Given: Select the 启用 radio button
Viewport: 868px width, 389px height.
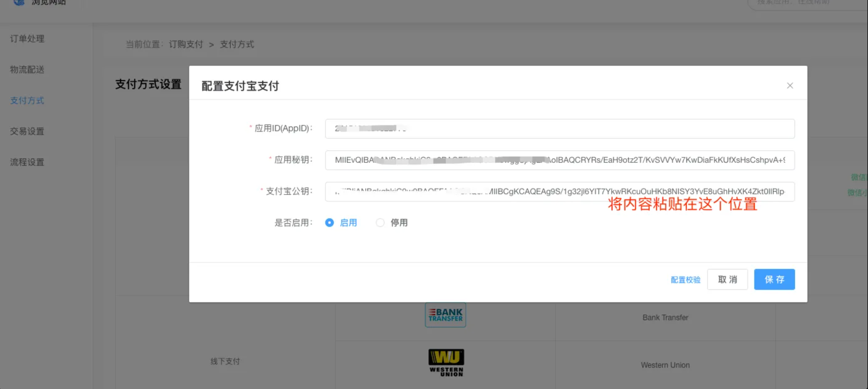Looking at the screenshot, I should pyautogui.click(x=329, y=223).
